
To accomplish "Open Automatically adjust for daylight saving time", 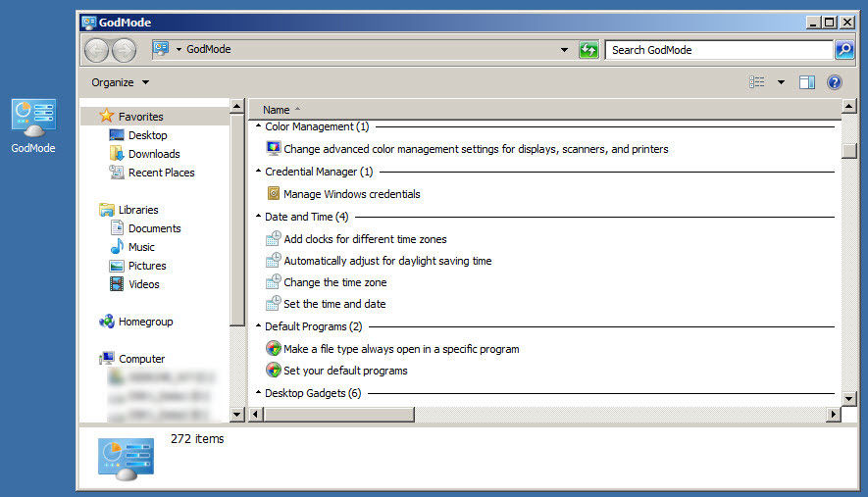I will (387, 261).
